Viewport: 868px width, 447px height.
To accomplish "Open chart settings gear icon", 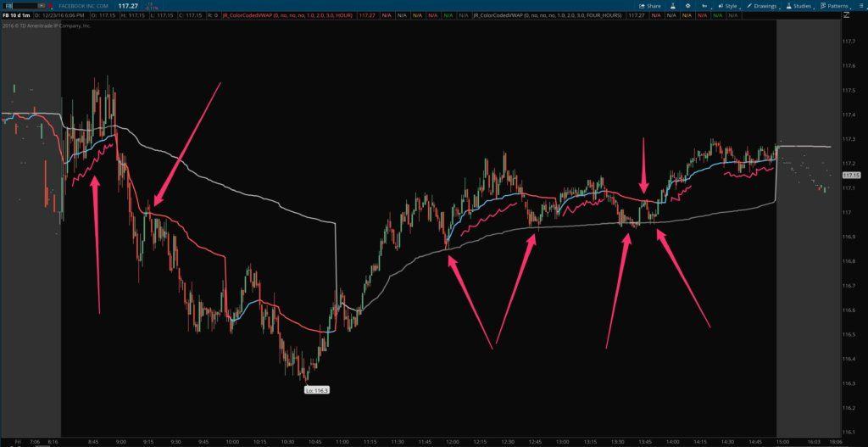I will (688, 6).
